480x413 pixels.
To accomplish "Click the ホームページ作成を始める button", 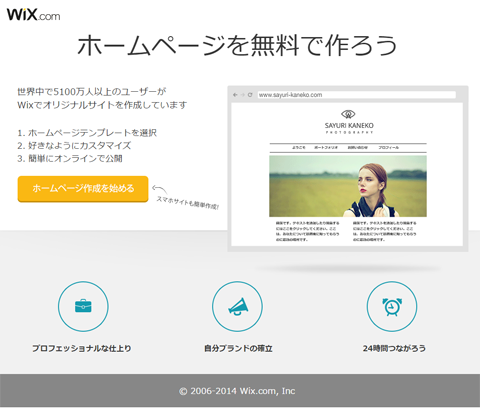I will tap(83, 189).
